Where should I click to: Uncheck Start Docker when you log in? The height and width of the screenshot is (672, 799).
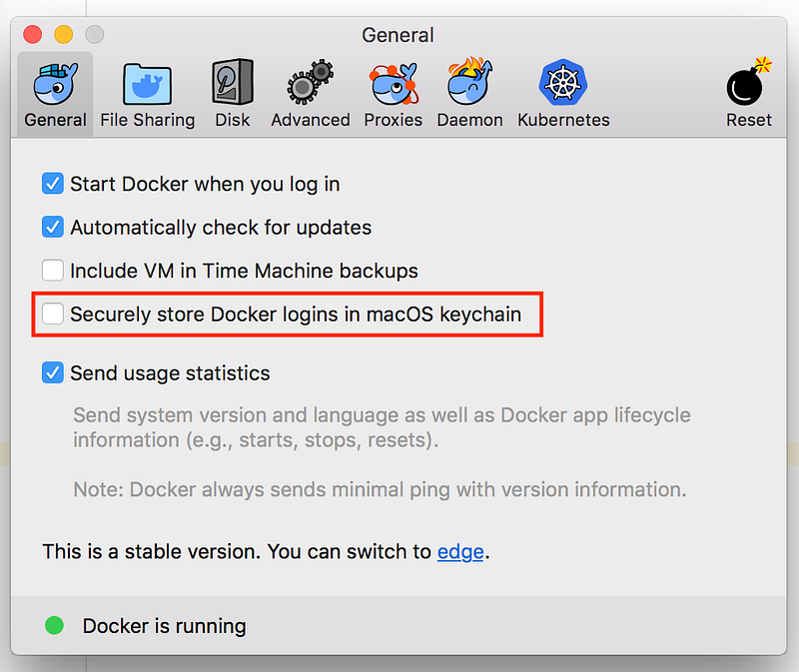pos(53,184)
